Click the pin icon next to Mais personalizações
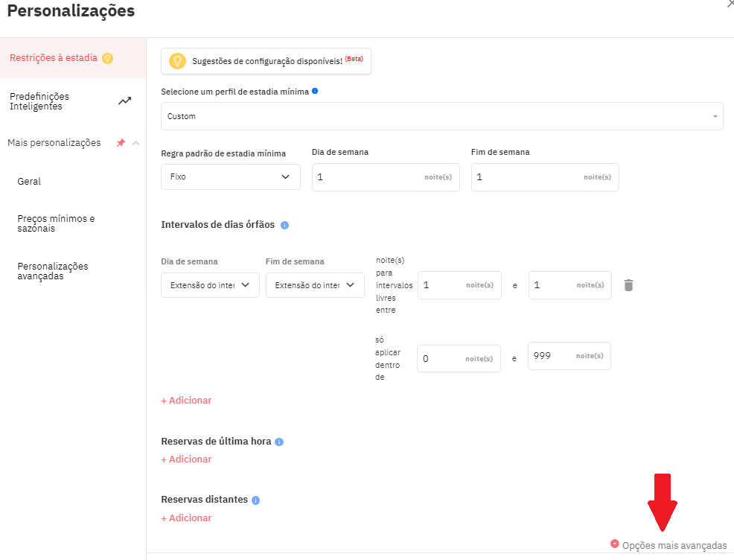Viewport: 734px width, 560px height. 121,143
